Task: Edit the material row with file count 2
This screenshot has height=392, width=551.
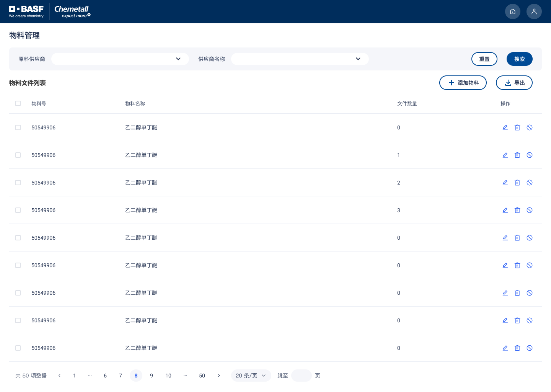Action: 505,183
